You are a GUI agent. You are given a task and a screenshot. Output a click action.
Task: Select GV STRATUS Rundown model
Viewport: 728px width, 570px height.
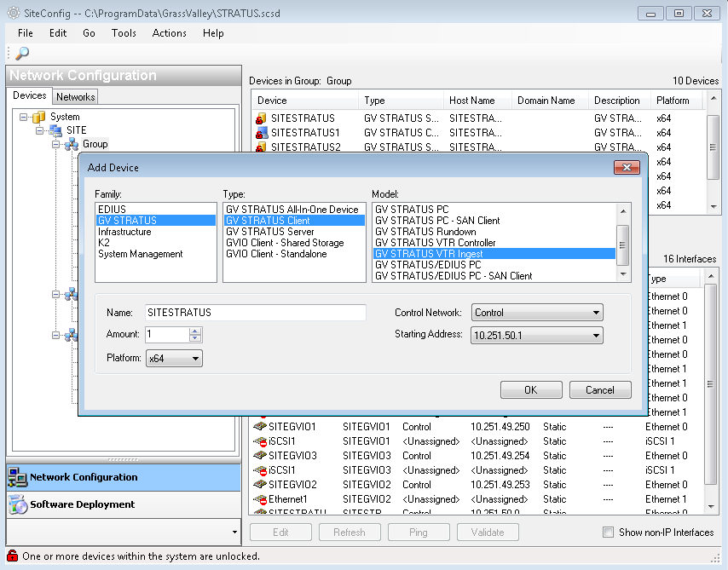494,232
